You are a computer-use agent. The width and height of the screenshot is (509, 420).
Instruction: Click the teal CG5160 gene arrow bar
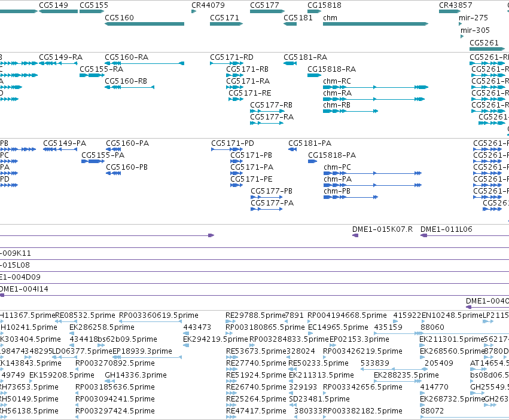(x=145, y=24)
